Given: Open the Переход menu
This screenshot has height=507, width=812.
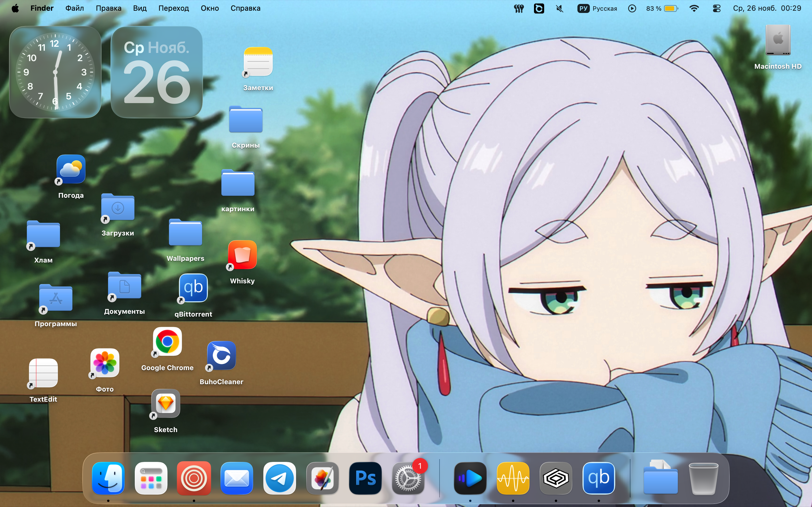Looking at the screenshot, I should click(173, 8).
